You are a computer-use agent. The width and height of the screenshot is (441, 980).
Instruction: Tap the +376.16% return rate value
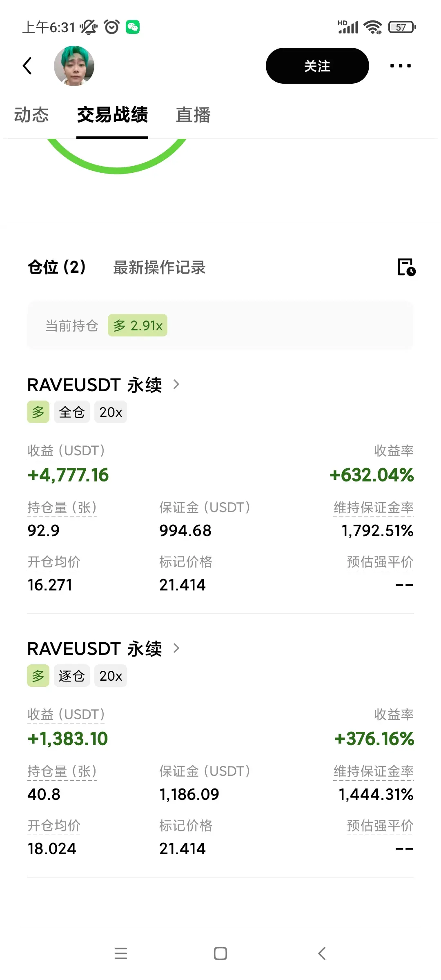click(x=374, y=739)
